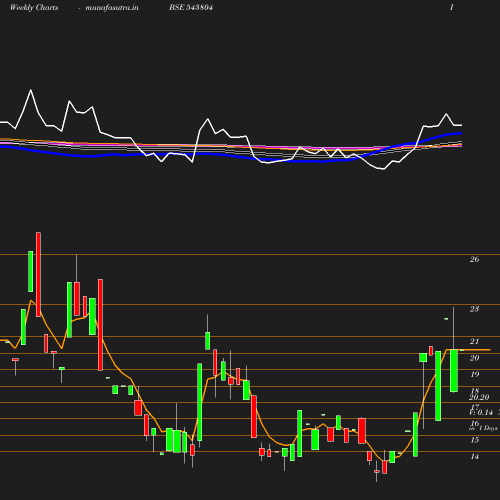Viewport: 500px width, 500px height.
Task: Click the price axis label 15
Action: pyautogui.click(x=474, y=440)
